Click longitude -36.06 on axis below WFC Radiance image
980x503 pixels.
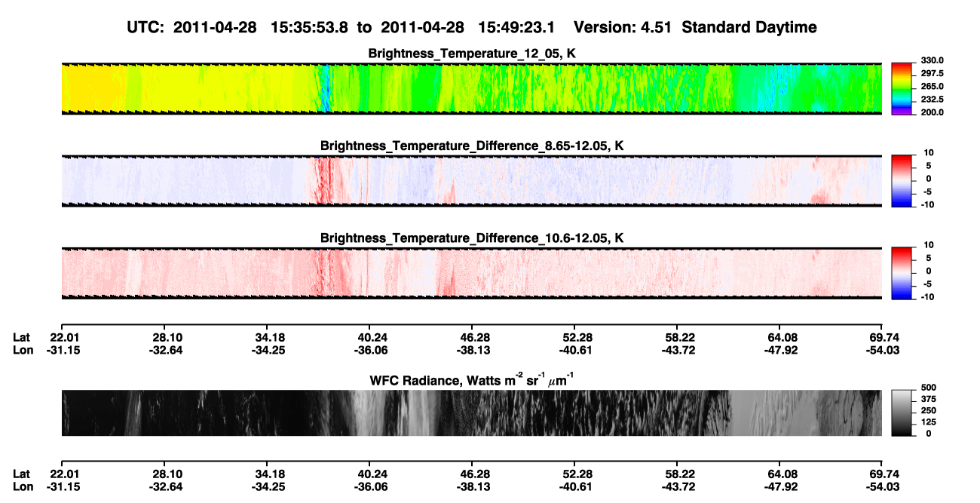pos(371,487)
